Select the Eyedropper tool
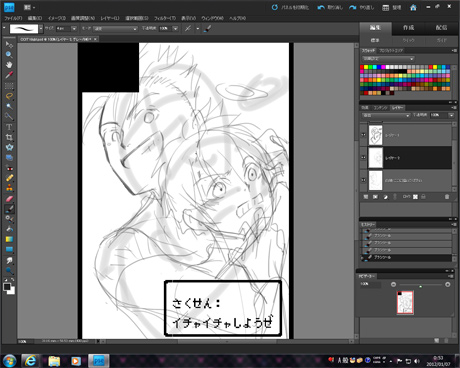The image size is (460, 368). pyautogui.click(x=9, y=75)
